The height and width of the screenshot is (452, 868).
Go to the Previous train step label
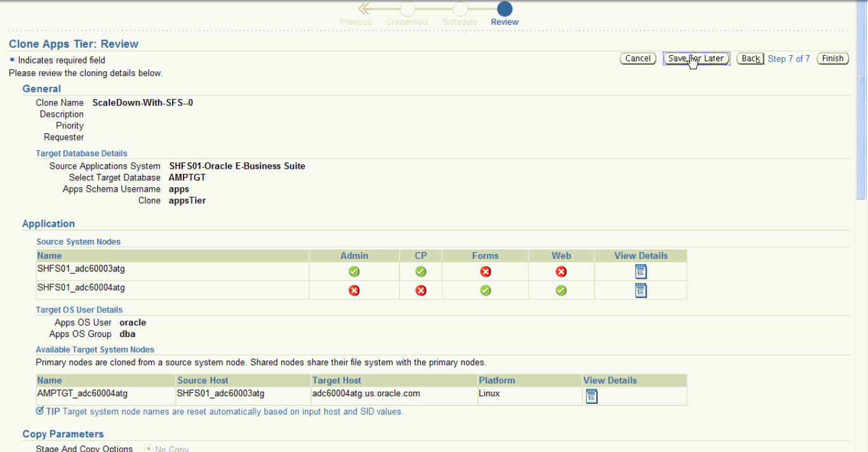[356, 22]
